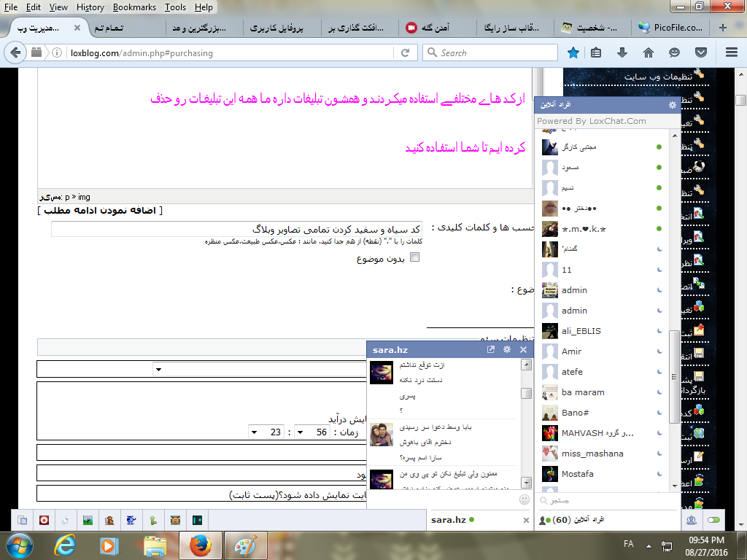This screenshot has height=560, width=747.
Task: Show hidden system tray icons arrow
Action: [x=649, y=545]
